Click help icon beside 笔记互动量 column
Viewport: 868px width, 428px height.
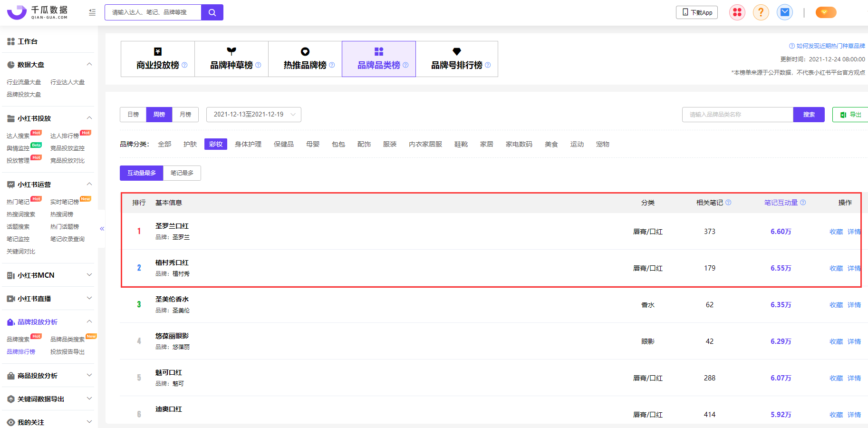[803, 203]
